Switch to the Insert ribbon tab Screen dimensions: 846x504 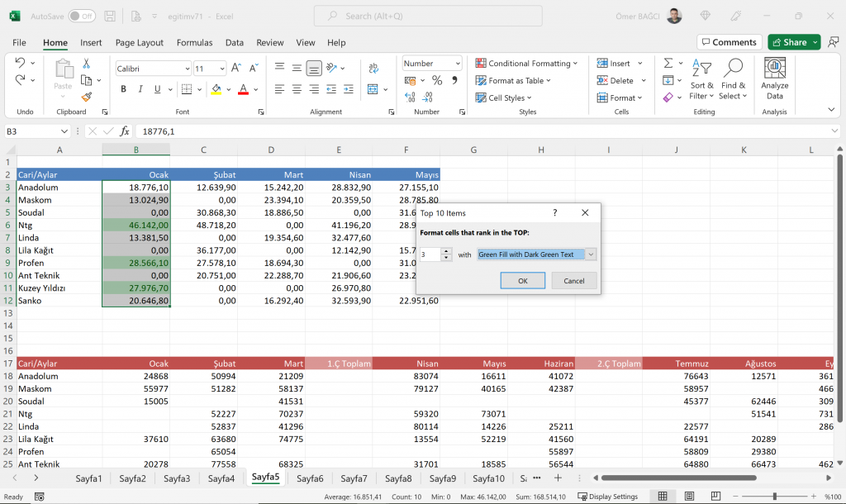click(91, 43)
